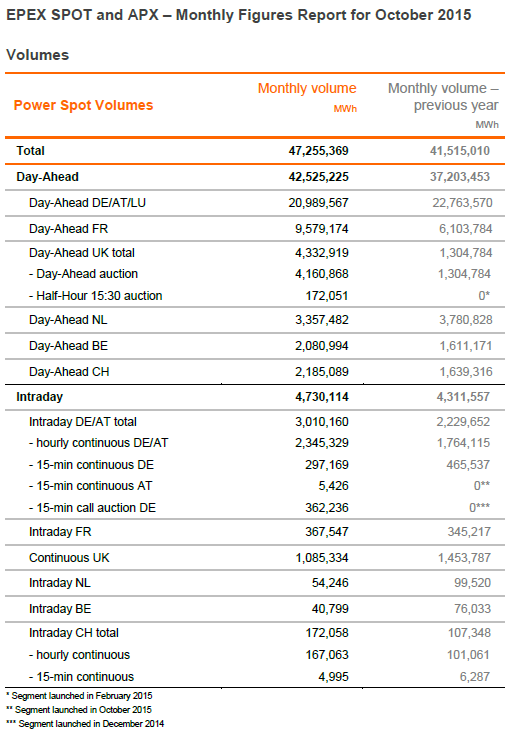
Task: Select the 15-min call auction DE value
Action: click(x=327, y=507)
